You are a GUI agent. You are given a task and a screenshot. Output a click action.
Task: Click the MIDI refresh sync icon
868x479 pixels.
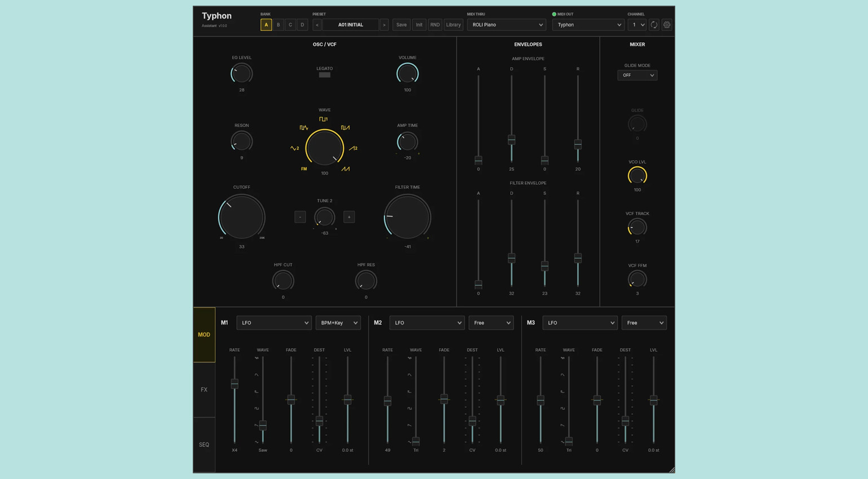[654, 25]
